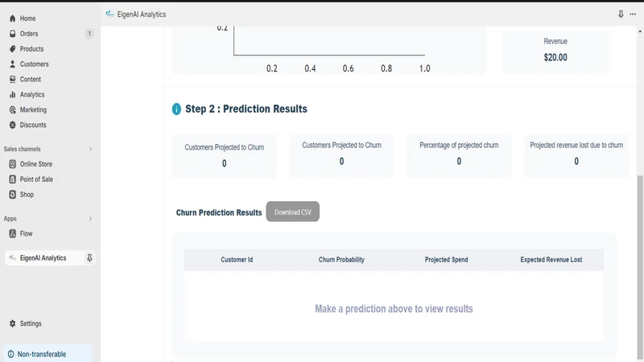This screenshot has width=644, height=362.
Task: Click the Settings gear icon
Action: [12, 323]
